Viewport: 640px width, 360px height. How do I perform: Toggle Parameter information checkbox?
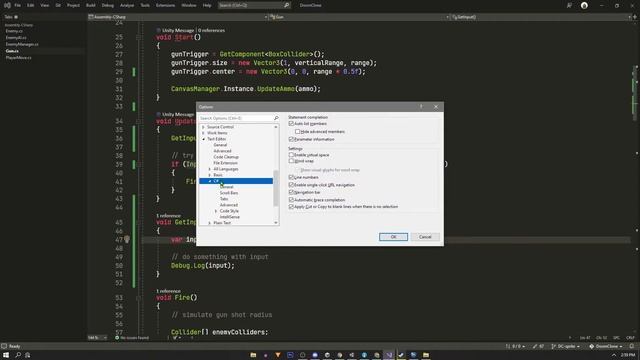coord(291,139)
